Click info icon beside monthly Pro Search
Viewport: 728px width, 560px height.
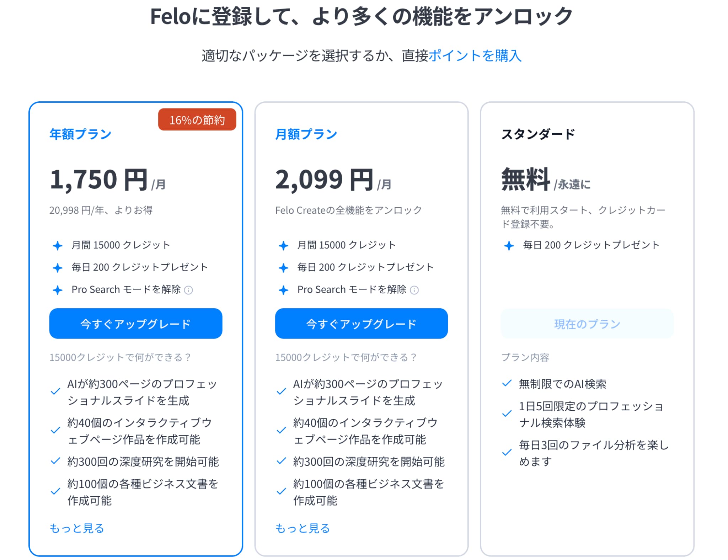pos(414,290)
